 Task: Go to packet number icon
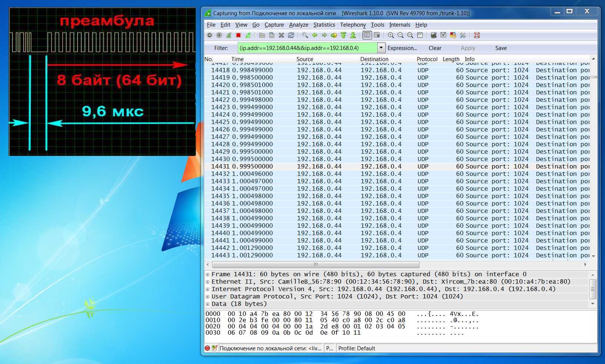click(334, 35)
